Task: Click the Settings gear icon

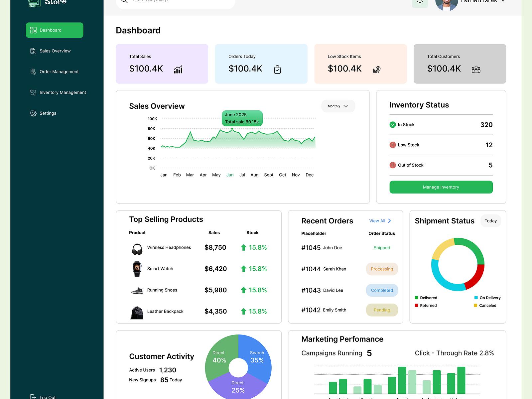Action: tap(33, 113)
